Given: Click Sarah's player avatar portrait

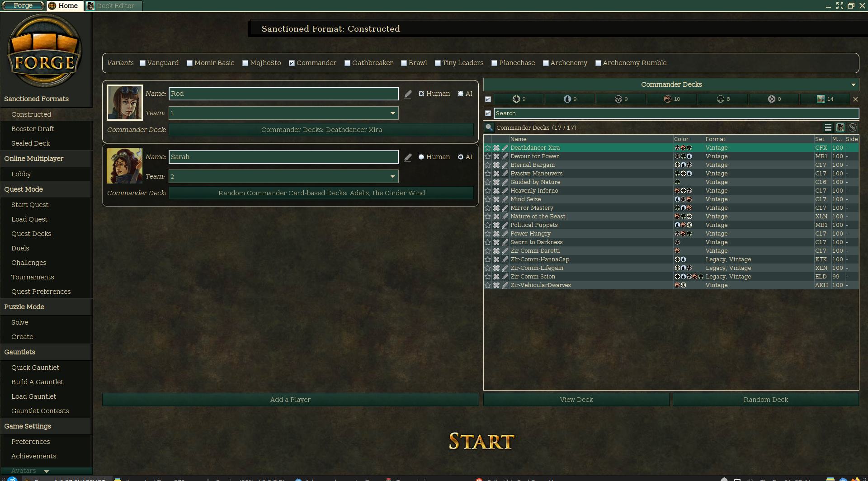Looking at the screenshot, I should point(125,166).
